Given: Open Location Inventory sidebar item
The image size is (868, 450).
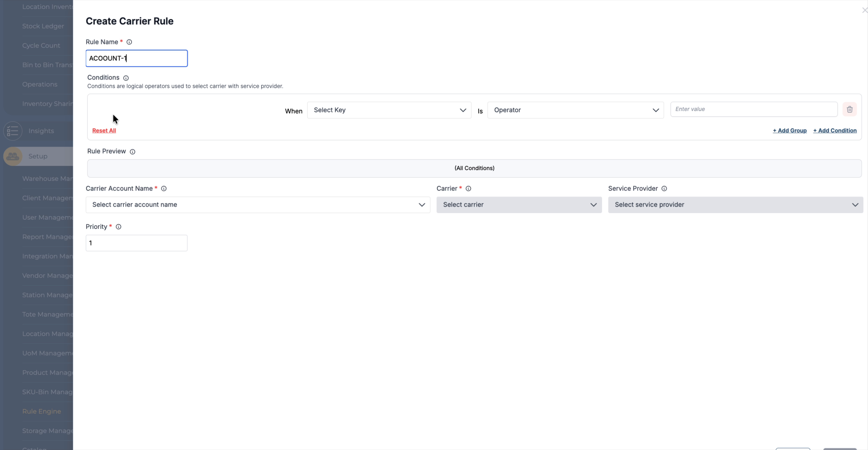Looking at the screenshot, I should [47, 7].
